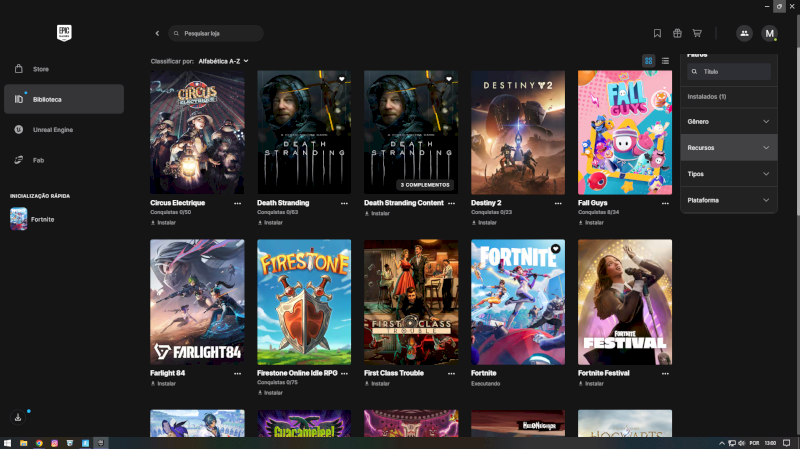Open Fall Guys cover art
800x449 pixels.
tap(625, 132)
